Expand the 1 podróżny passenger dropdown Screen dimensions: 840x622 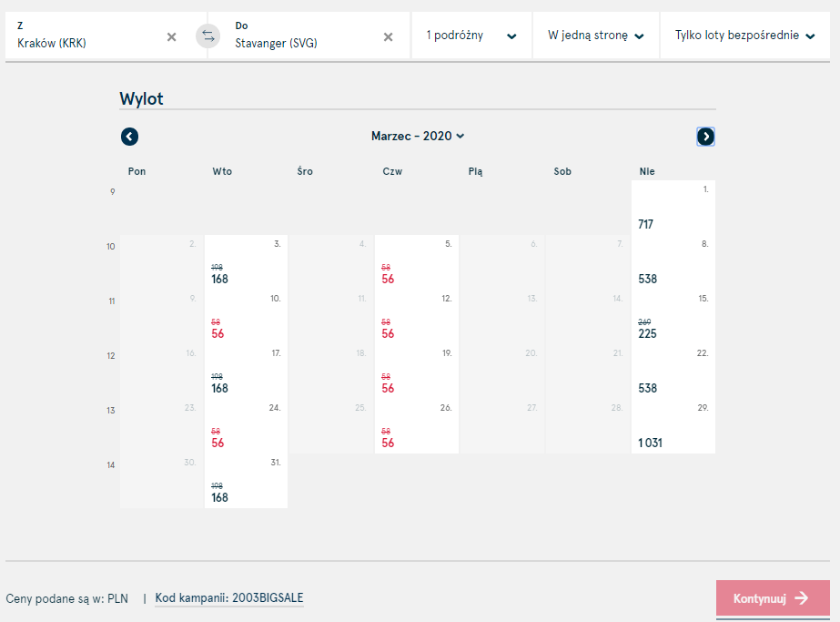click(x=471, y=36)
